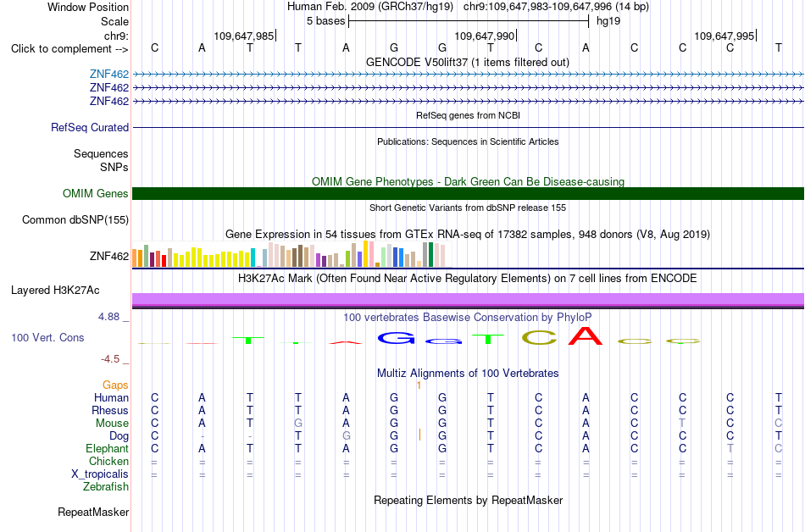Click the 'Click to complement -->' label
Screen dimensions: 805x532
[69, 49]
